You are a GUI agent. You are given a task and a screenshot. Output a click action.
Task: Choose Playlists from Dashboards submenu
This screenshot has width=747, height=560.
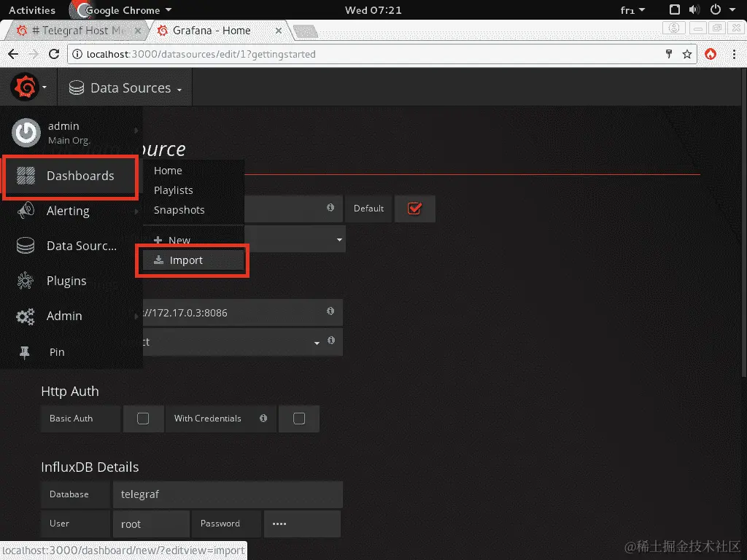click(174, 190)
